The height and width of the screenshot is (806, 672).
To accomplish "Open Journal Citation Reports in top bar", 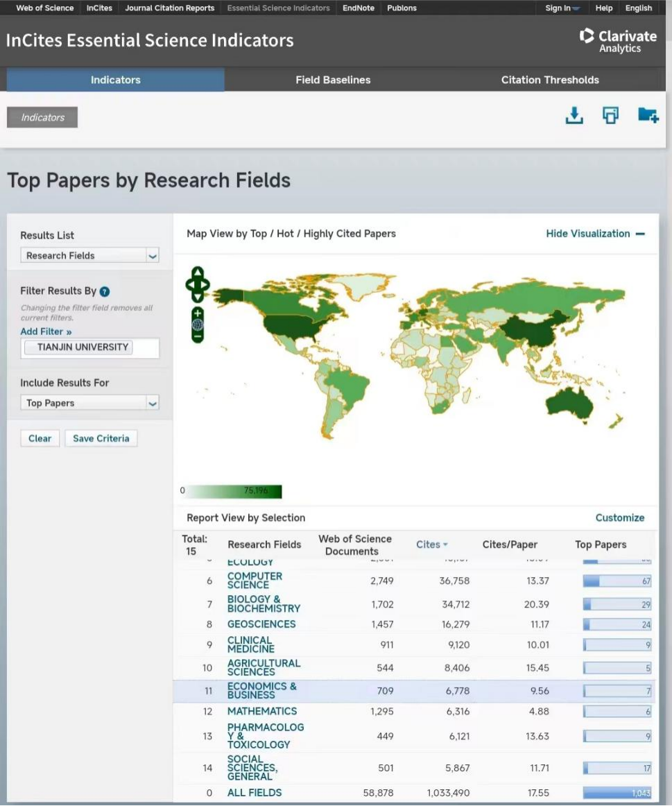I will click(x=171, y=8).
